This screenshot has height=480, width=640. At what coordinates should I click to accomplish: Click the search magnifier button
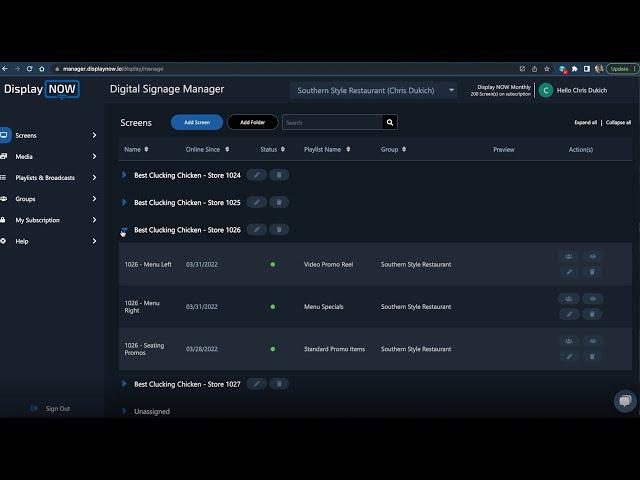coord(390,122)
